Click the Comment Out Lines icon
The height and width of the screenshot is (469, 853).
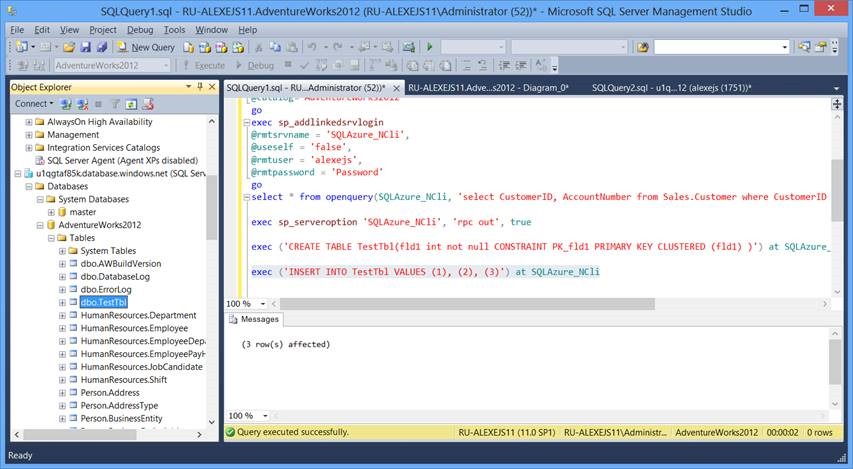(x=467, y=65)
